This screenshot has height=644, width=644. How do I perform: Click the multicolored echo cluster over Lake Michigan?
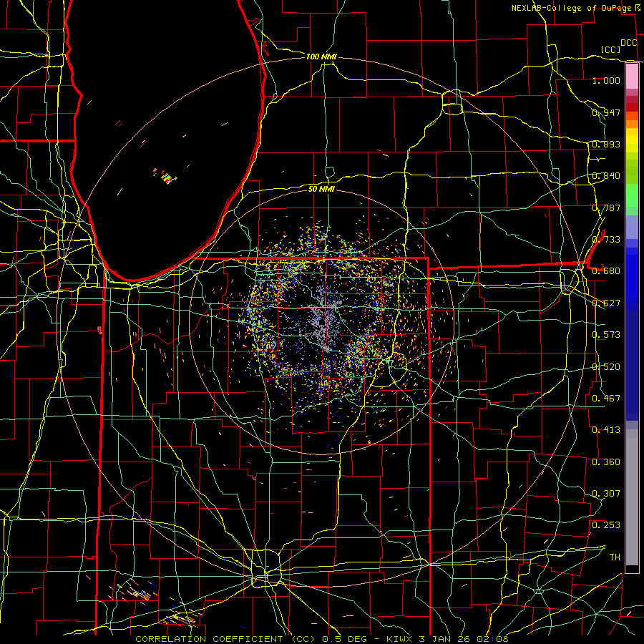(x=165, y=177)
